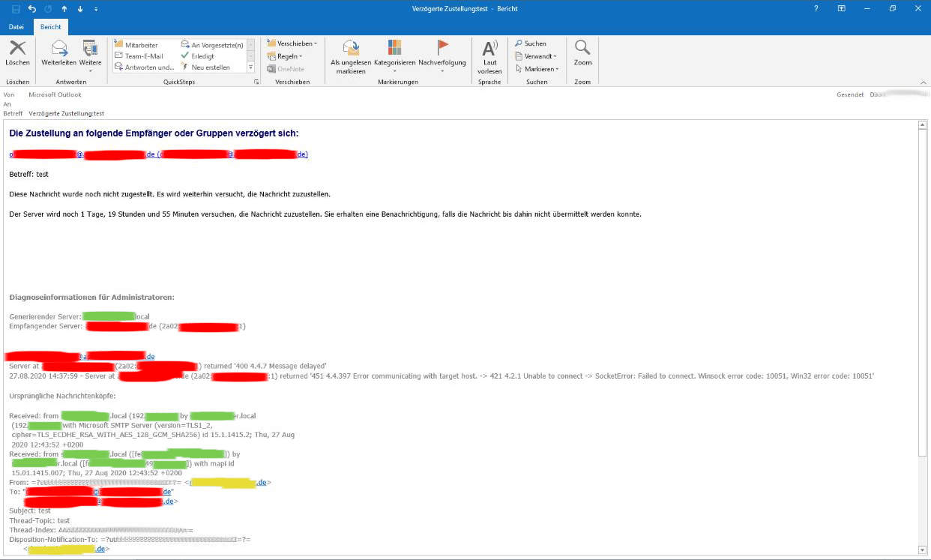
Task: Click the Löschen delete icon
Action: (17, 50)
